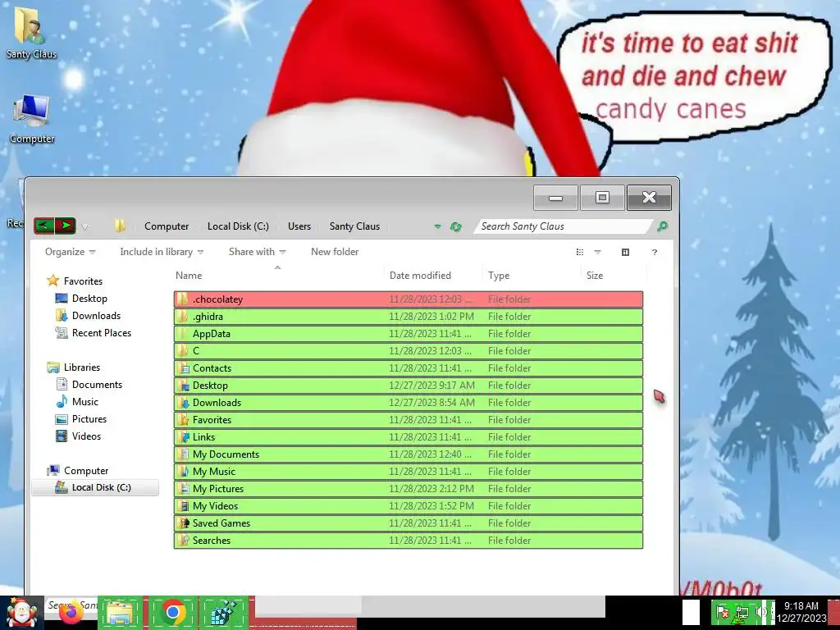Screen dimensions: 840x630
Task: Navigate to Local Disk (C:) breadcrumb
Action: coord(238,226)
